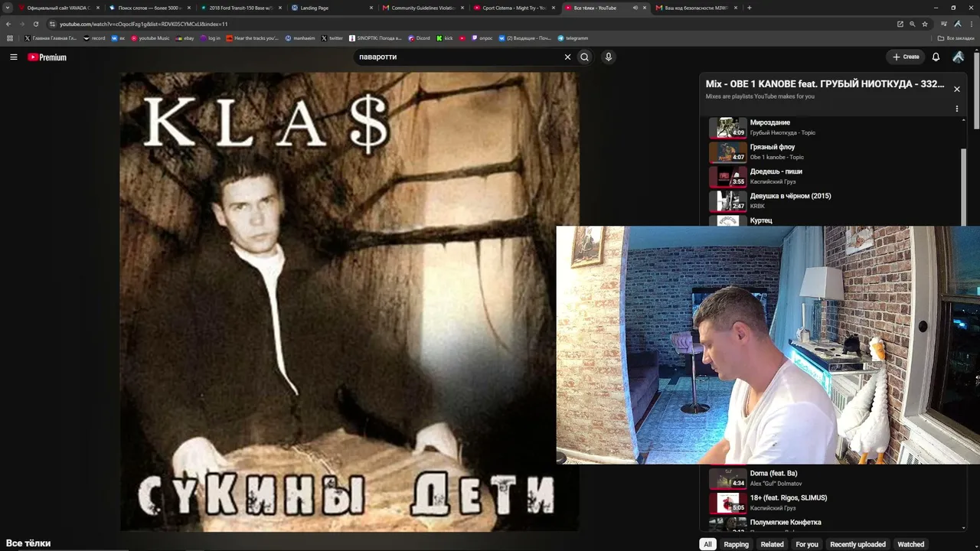This screenshot has width=980, height=551.
Task: Click the 'Все тёлки' video title
Action: click(x=28, y=543)
